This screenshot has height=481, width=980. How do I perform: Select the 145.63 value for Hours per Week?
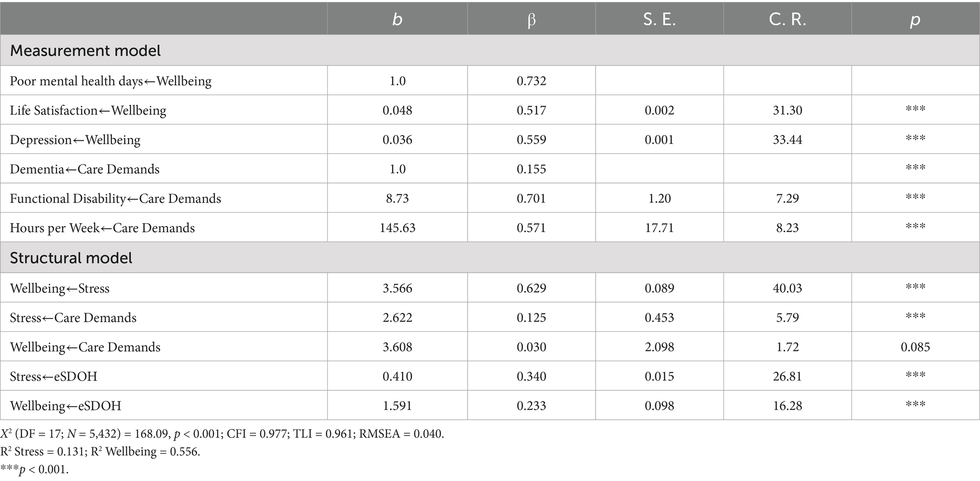[397, 228]
